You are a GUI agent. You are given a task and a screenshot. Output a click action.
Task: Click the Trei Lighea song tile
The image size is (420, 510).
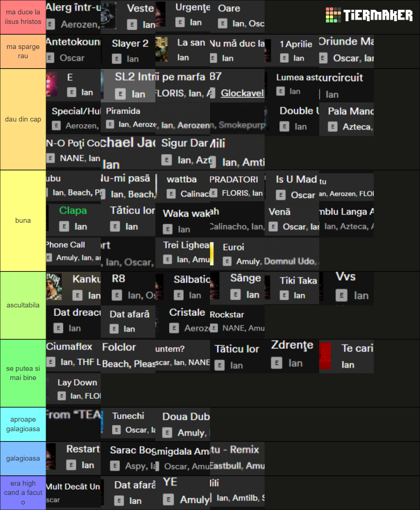(x=182, y=254)
